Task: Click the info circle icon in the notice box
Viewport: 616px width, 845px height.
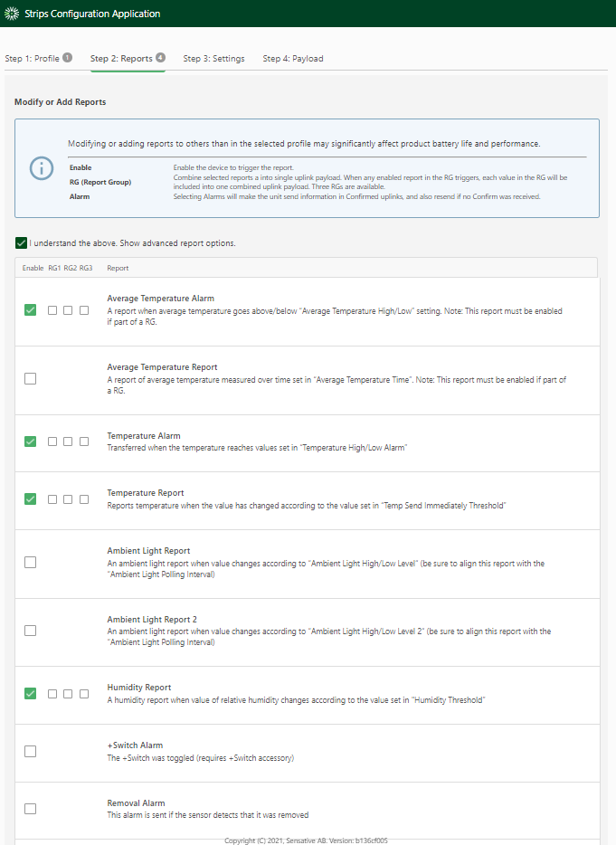Action: click(42, 168)
